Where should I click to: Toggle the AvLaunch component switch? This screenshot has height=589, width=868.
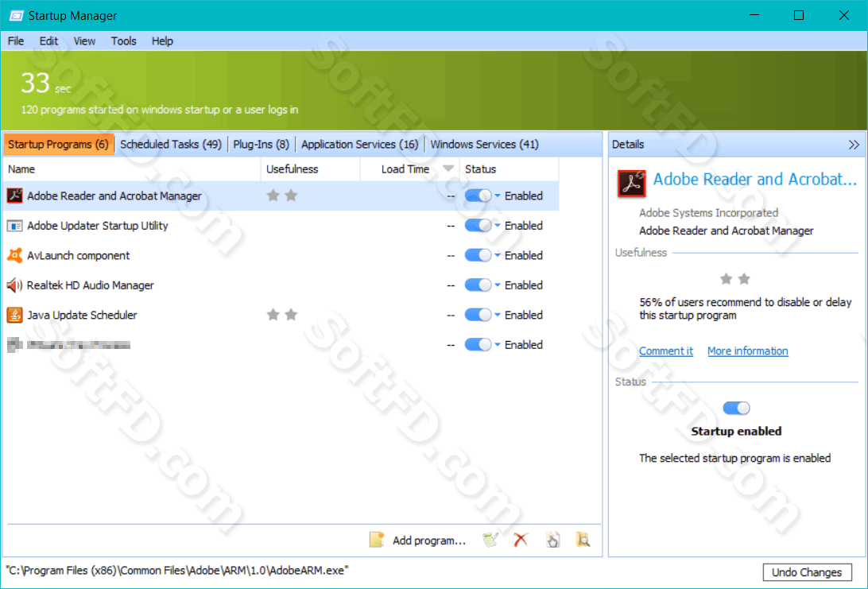coord(478,255)
